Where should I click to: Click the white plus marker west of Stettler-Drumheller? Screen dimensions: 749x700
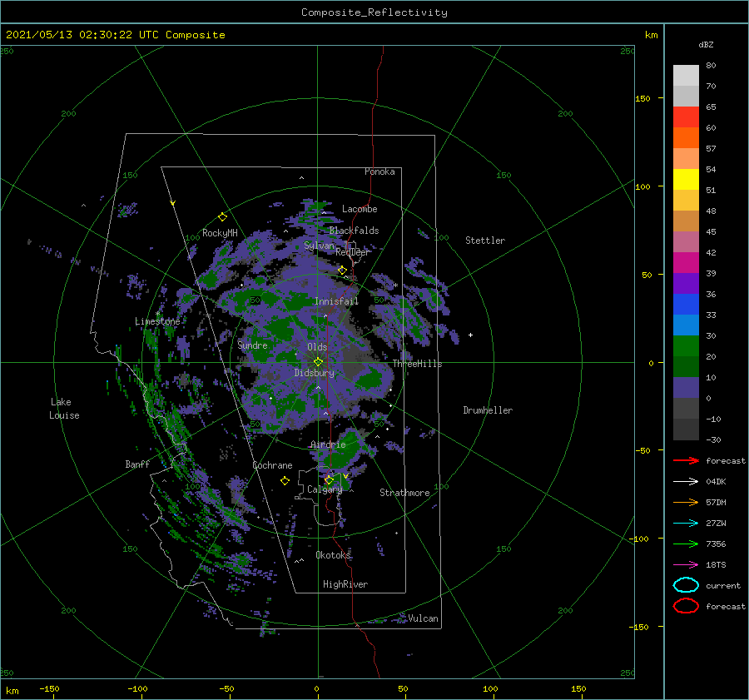tap(470, 335)
